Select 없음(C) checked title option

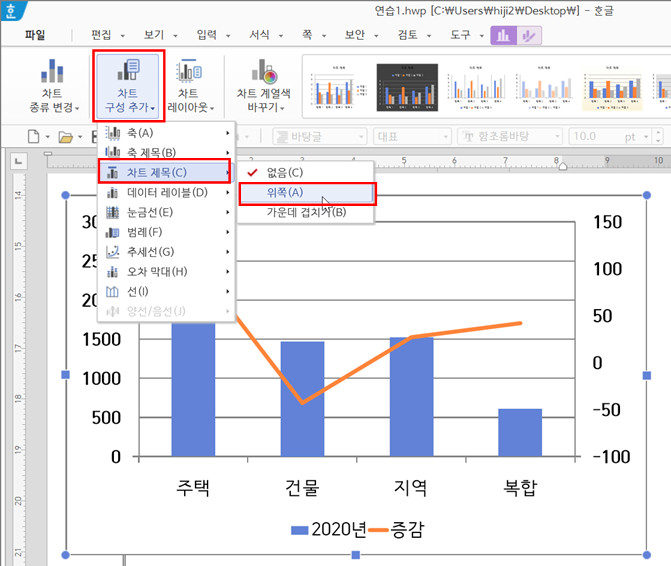(x=283, y=173)
